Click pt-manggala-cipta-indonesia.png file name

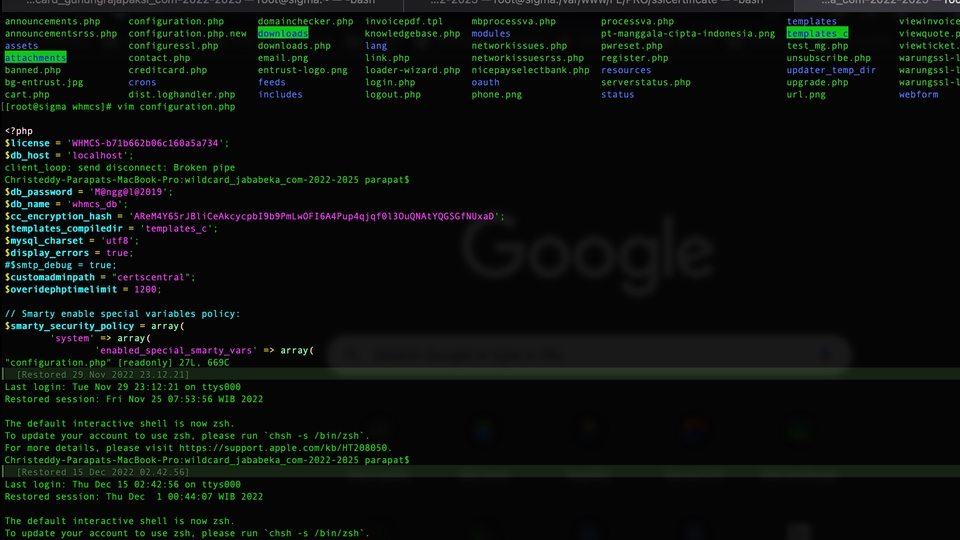pyautogui.click(x=688, y=34)
